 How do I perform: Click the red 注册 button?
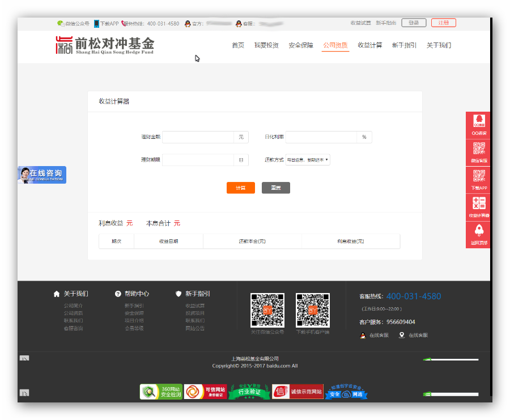(444, 23)
